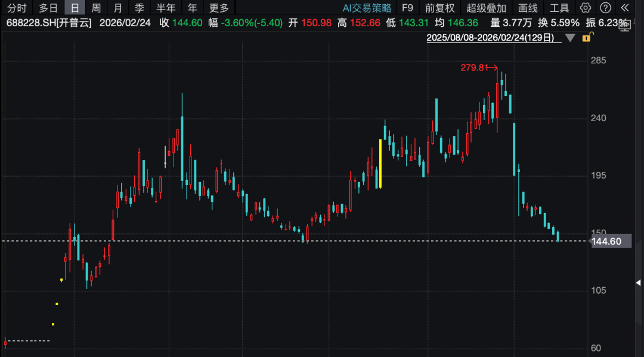This screenshot has height=357, width=644.
Task: Select the 分时 intraday view tab
Action: [x=16, y=8]
